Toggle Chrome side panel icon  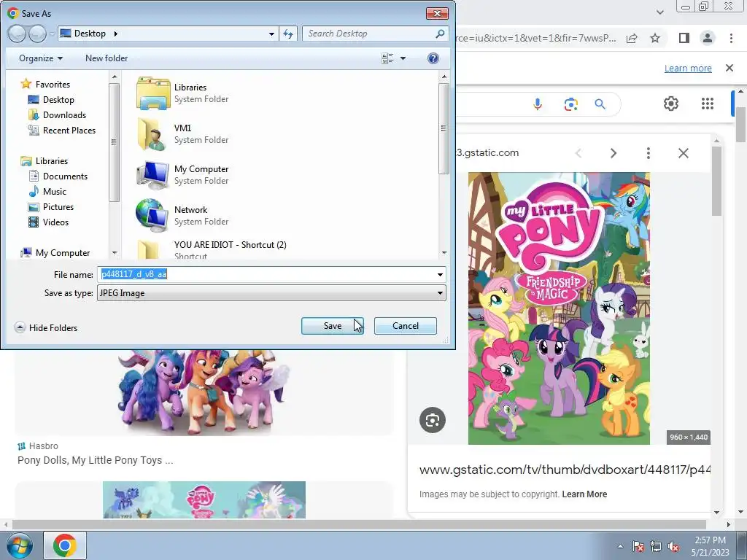684,38
